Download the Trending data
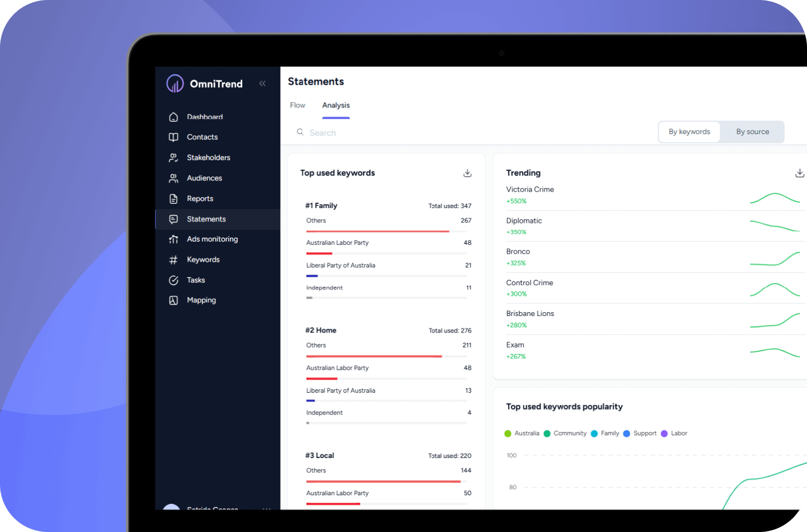 (x=800, y=173)
